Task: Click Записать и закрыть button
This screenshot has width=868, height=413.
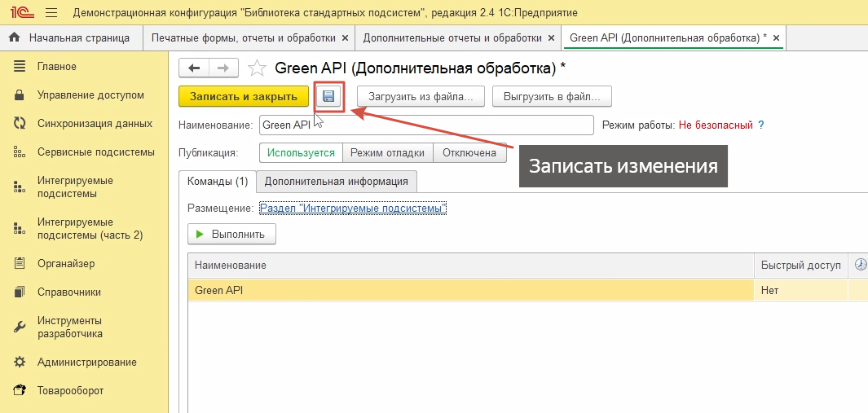Action: point(243,96)
